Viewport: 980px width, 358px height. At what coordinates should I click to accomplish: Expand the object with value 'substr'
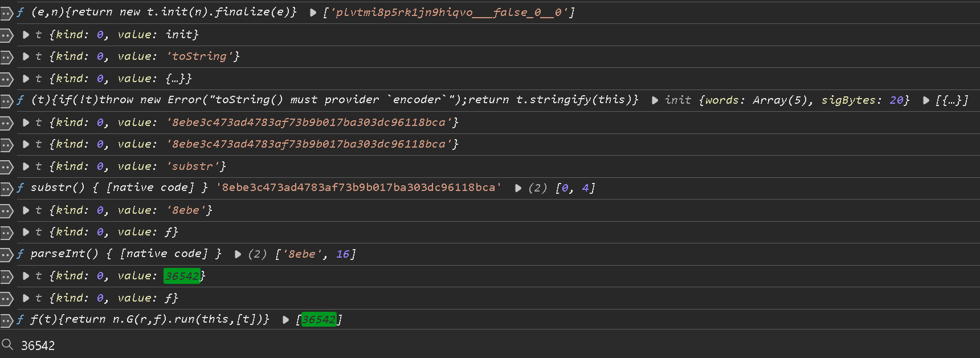click(x=26, y=166)
